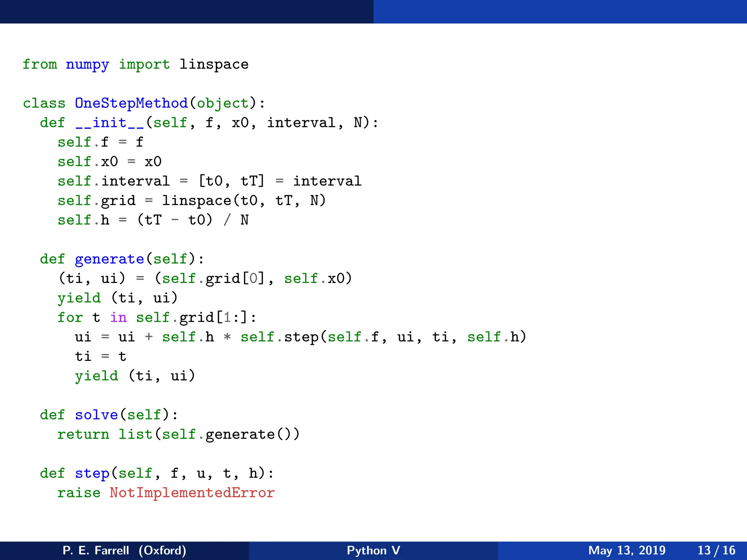
Task: Click the 'ti = t' line
Action: [100, 357]
